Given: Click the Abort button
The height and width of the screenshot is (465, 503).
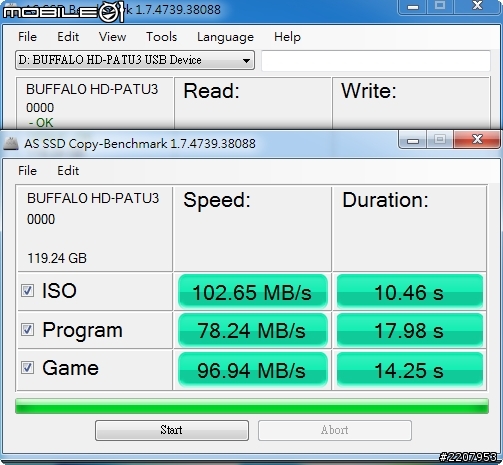Looking at the screenshot, I should [x=335, y=430].
